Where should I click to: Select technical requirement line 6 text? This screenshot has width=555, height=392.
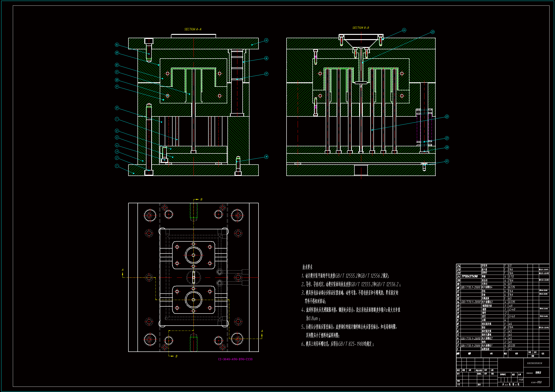(x=337, y=344)
